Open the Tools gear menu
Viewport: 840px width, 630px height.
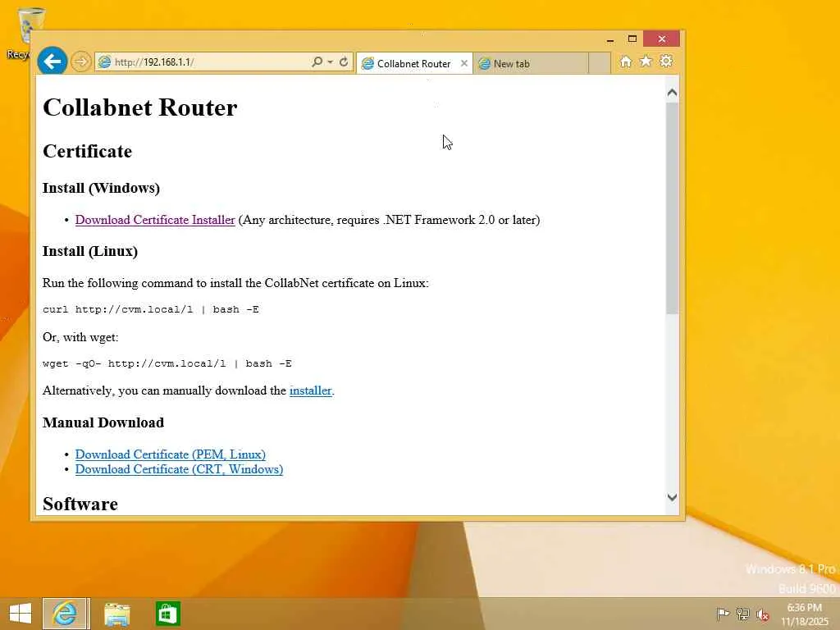click(x=666, y=61)
